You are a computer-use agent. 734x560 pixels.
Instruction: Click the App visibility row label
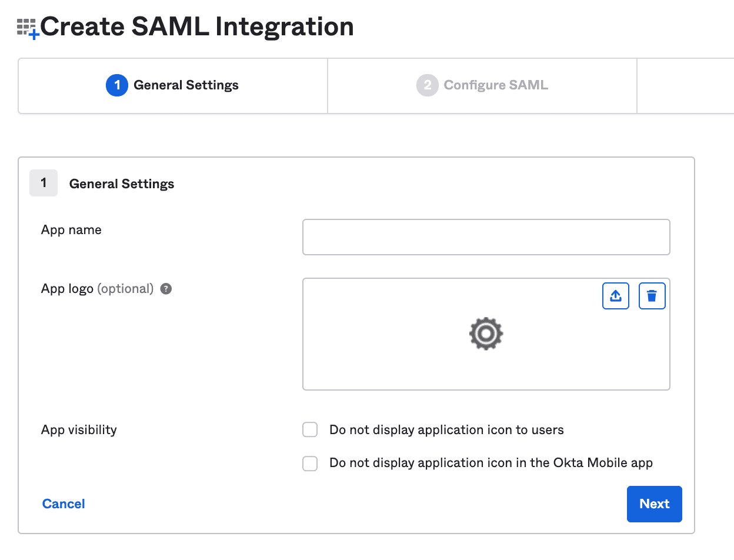pos(78,429)
